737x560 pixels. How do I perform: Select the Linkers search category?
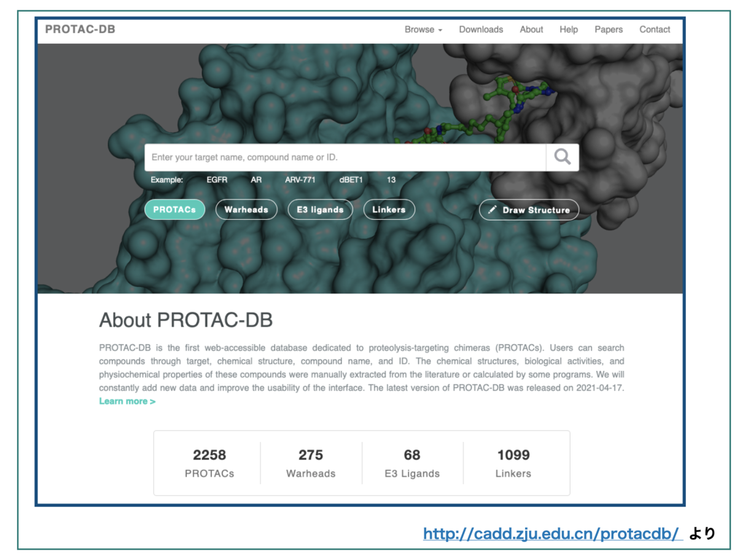click(x=389, y=209)
